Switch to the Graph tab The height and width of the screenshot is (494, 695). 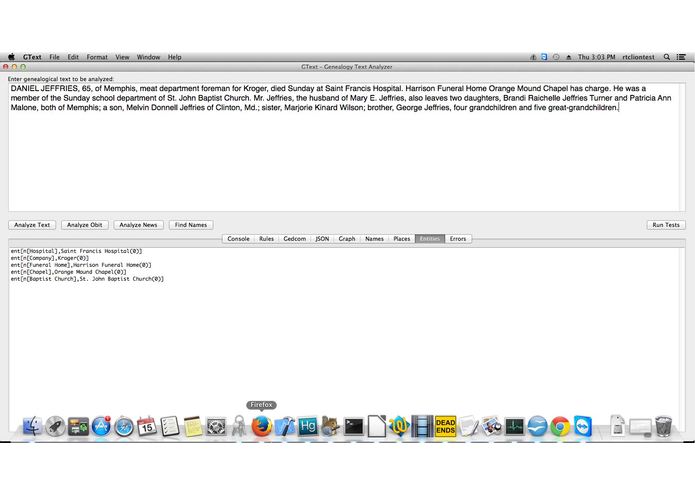coord(347,238)
